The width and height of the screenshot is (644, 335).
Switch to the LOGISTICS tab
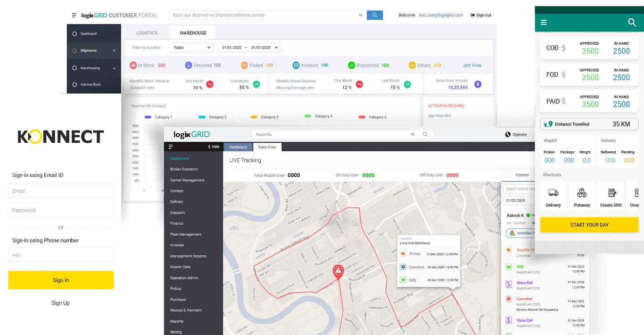pos(147,33)
